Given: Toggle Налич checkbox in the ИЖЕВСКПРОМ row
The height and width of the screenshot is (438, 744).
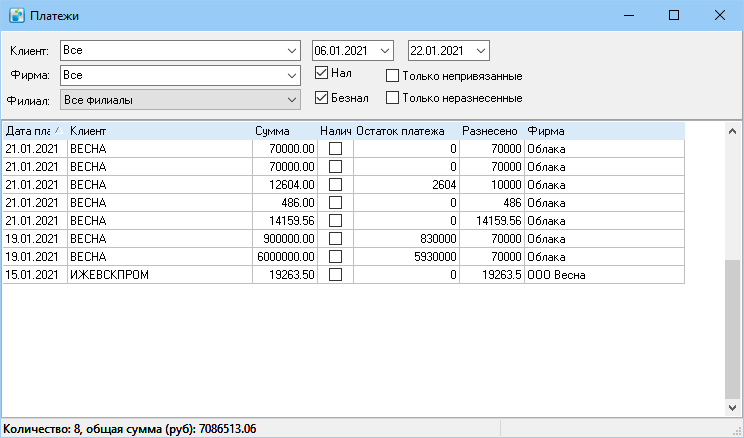Looking at the screenshot, I should pos(335,275).
